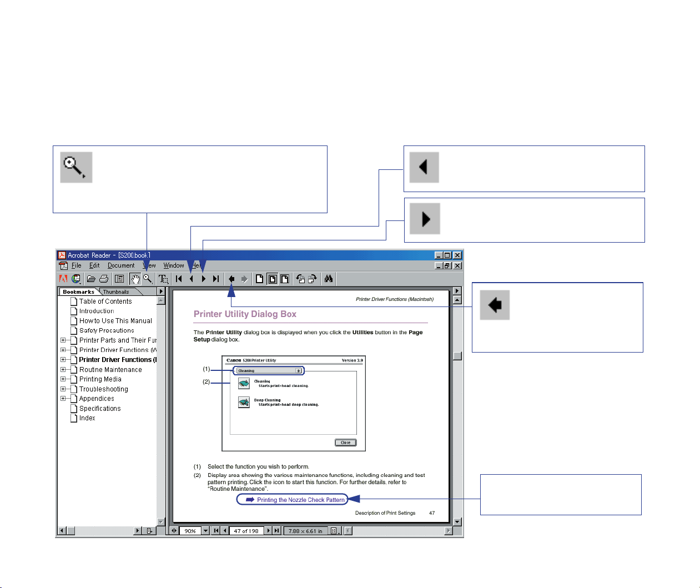The image size is (700, 588).
Task: Switch to the Thumbnails tab
Action: [116, 292]
